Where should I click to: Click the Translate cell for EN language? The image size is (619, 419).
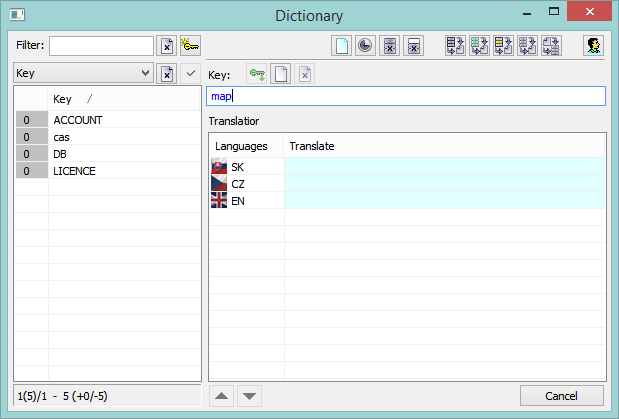pos(444,200)
